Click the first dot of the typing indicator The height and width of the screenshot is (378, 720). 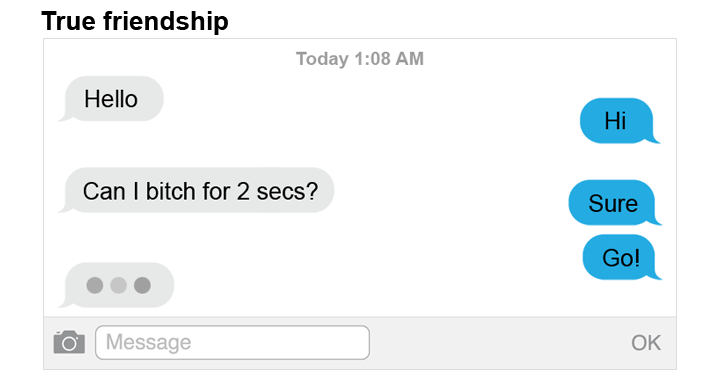point(95,285)
